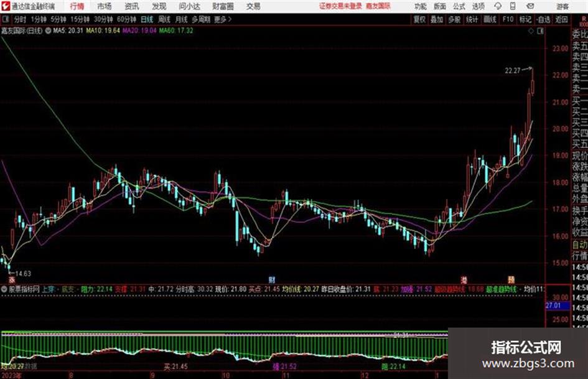The height and width of the screenshot is (379, 588).
Task: Switch chart to 60分钟 period
Action: (126, 19)
